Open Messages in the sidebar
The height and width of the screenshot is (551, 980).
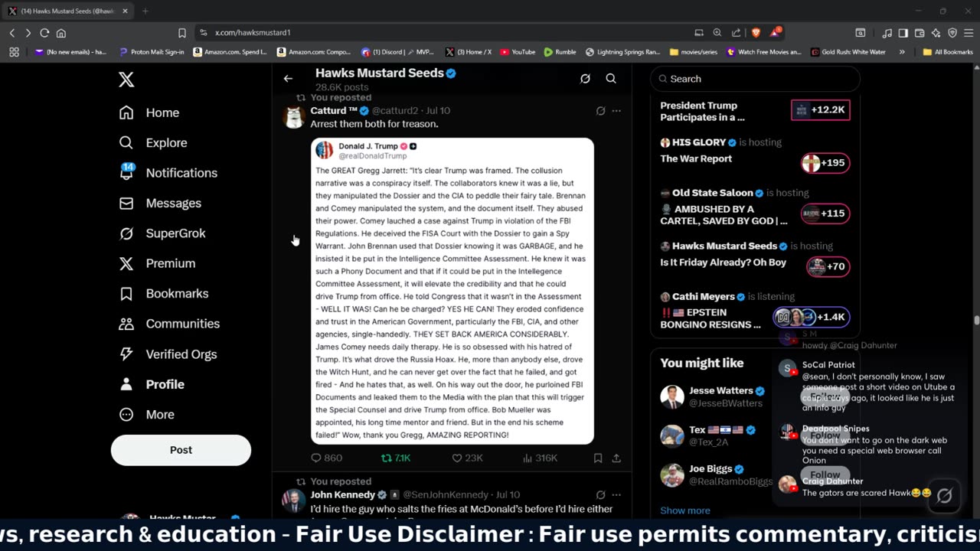160,203
